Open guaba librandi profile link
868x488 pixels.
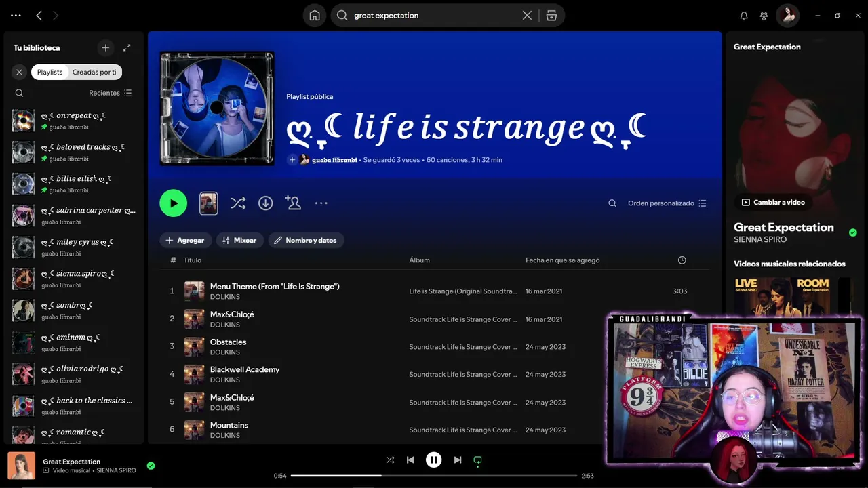(x=334, y=160)
